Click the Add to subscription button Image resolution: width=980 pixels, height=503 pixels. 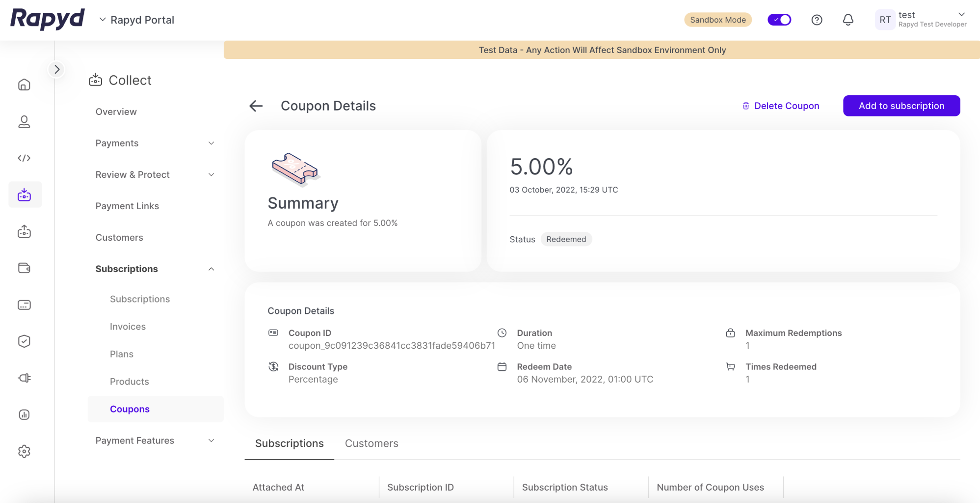tap(901, 106)
